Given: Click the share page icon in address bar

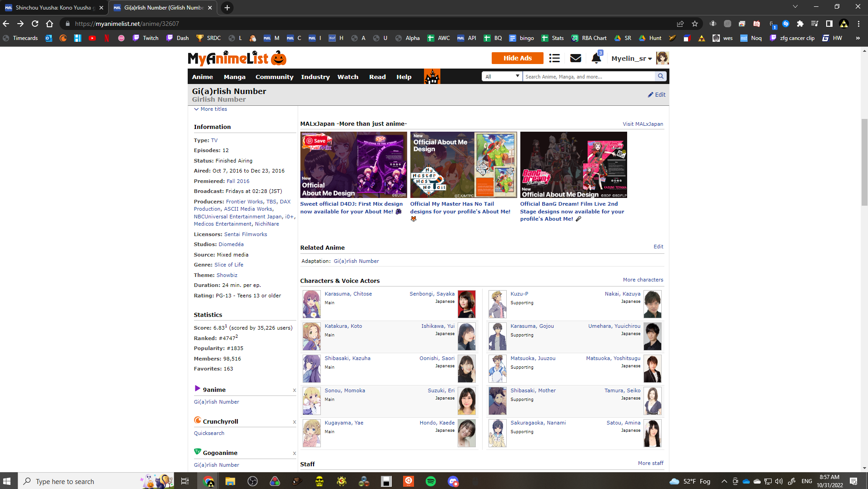Looking at the screenshot, I should point(680,24).
